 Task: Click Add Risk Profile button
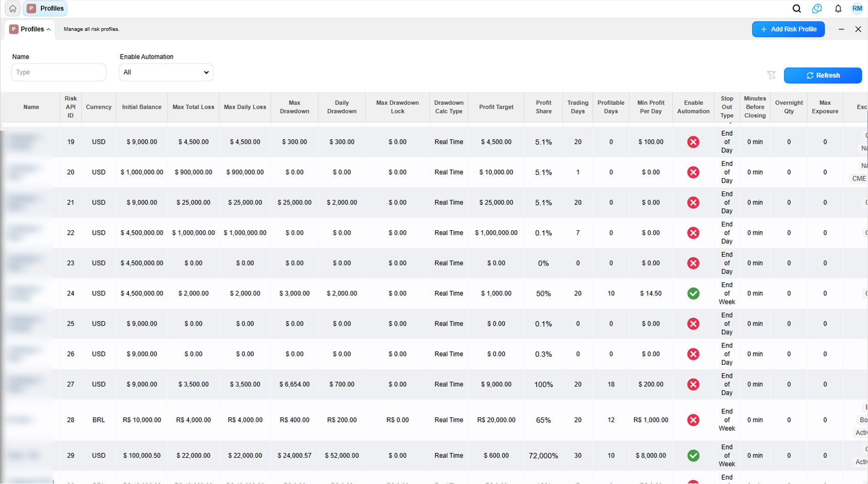click(788, 29)
